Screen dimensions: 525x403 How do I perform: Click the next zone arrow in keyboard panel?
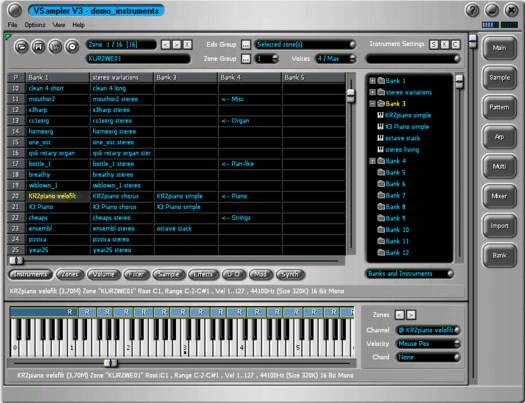pyautogui.click(x=411, y=315)
